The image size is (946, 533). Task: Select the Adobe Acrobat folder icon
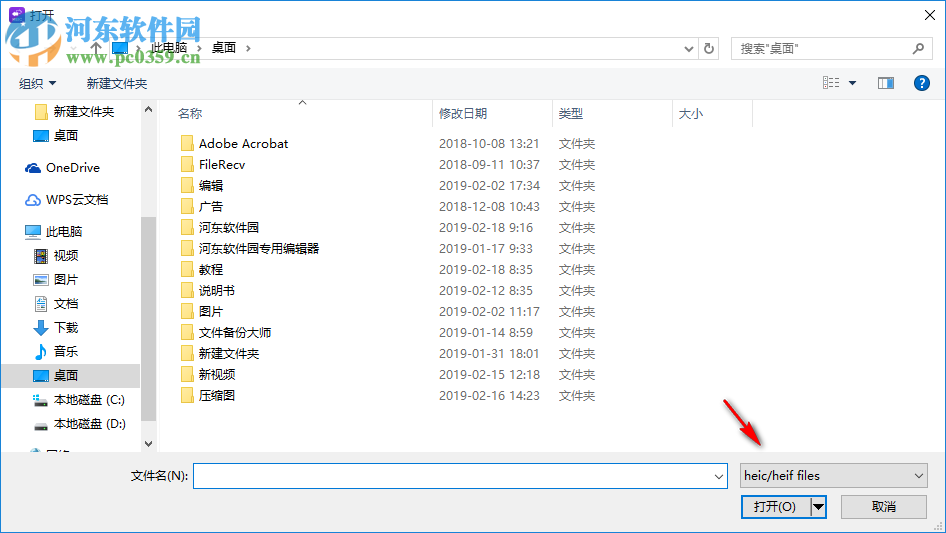coord(188,144)
